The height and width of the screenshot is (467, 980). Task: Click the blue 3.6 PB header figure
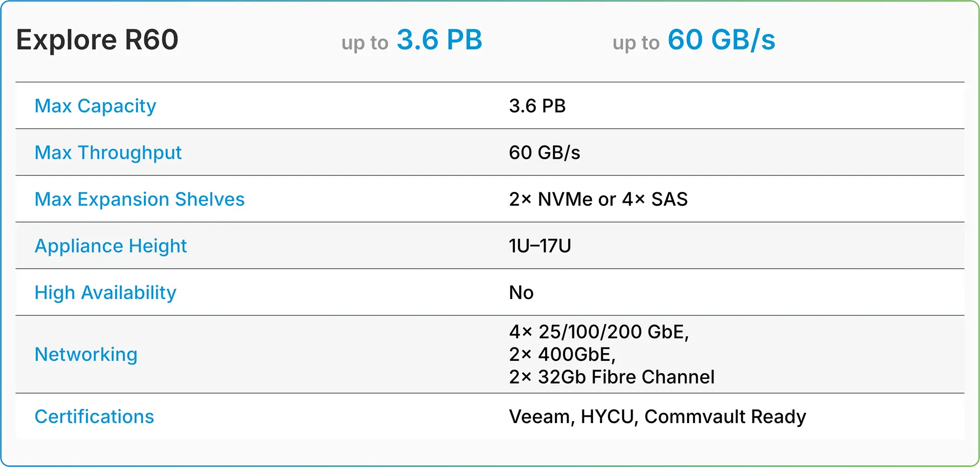[x=439, y=40]
